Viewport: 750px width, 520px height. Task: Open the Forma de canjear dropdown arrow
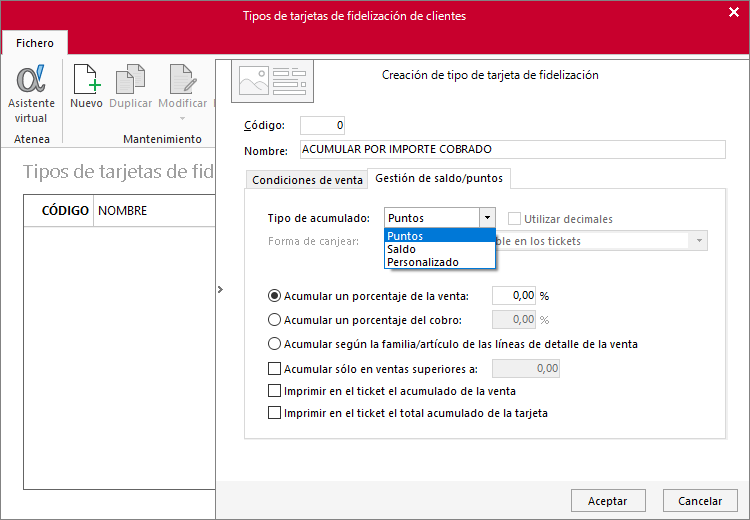(699, 241)
